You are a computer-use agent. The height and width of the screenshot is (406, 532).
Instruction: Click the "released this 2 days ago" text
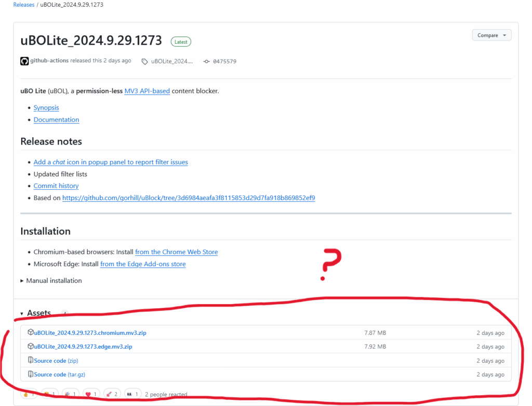[x=101, y=60]
